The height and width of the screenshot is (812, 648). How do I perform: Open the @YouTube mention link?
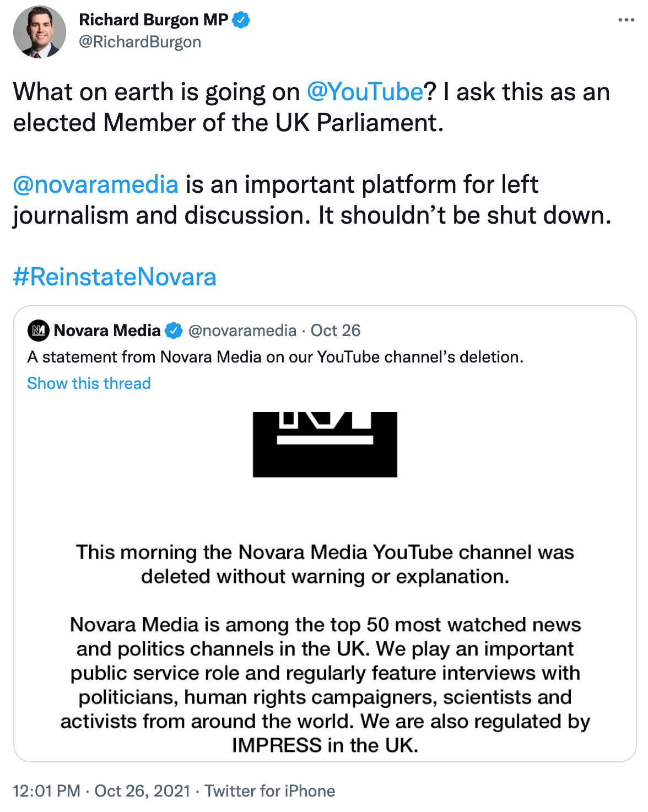[365, 92]
